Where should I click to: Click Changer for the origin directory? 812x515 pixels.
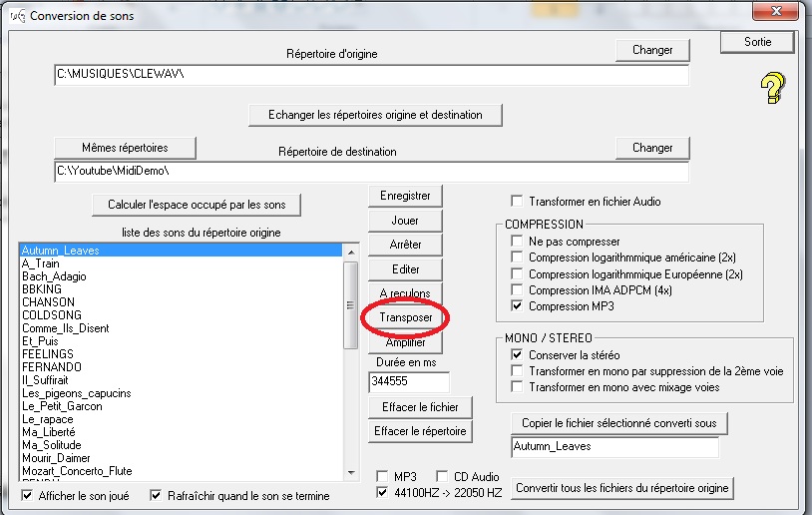point(652,50)
